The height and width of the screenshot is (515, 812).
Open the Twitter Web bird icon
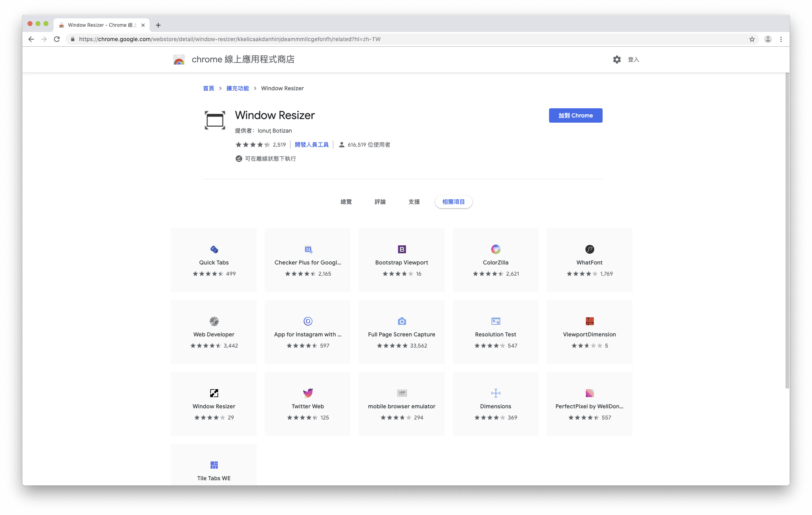coord(308,393)
